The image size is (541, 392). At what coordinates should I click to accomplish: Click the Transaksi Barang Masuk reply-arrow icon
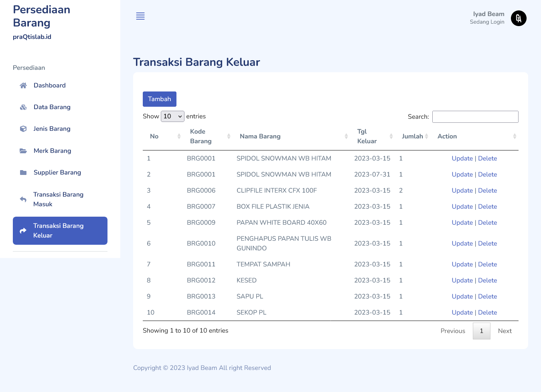(23, 199)
